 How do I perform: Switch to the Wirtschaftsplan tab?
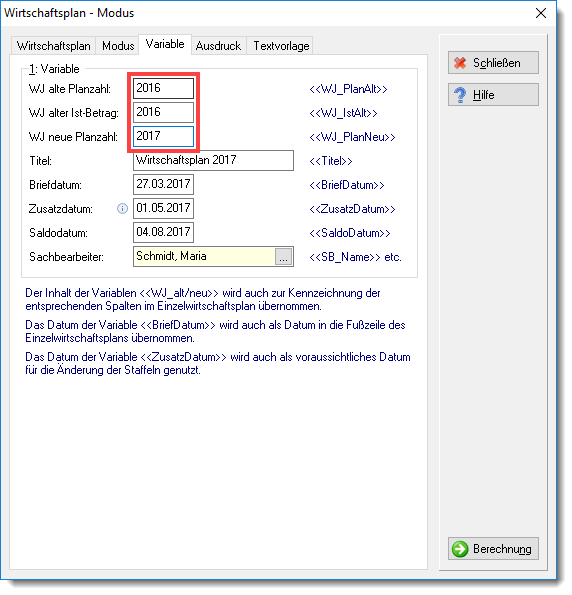54,46
